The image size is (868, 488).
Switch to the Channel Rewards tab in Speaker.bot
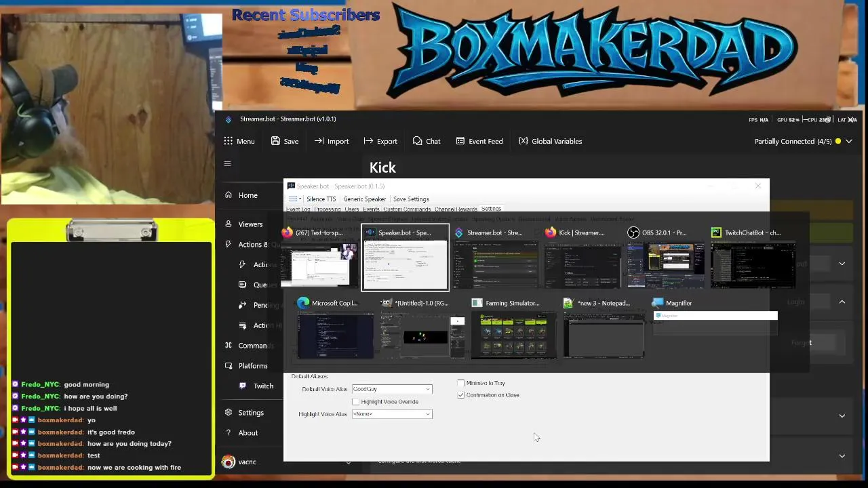click(x=456, y=209)
